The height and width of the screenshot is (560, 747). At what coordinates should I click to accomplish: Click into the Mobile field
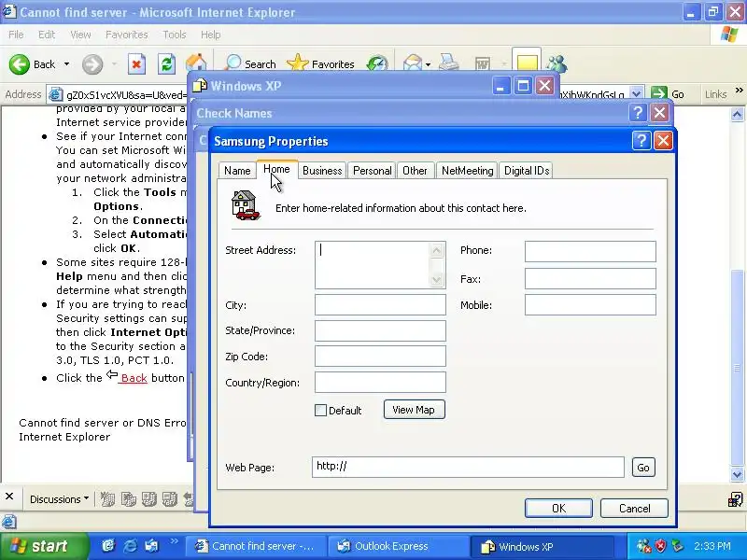pyautogui.click(x=590, y=305)
